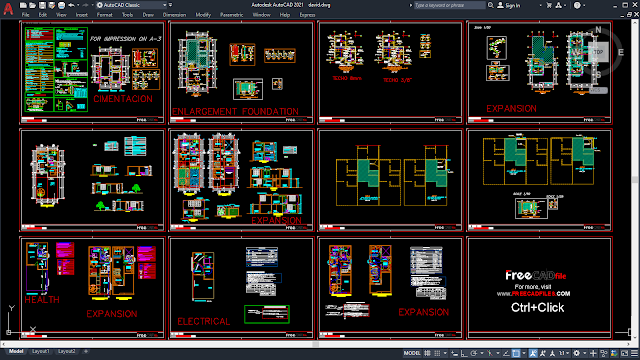Click the annotation monitor plus icon
Viewport: 640px width, 360px height.
point(593,353)
